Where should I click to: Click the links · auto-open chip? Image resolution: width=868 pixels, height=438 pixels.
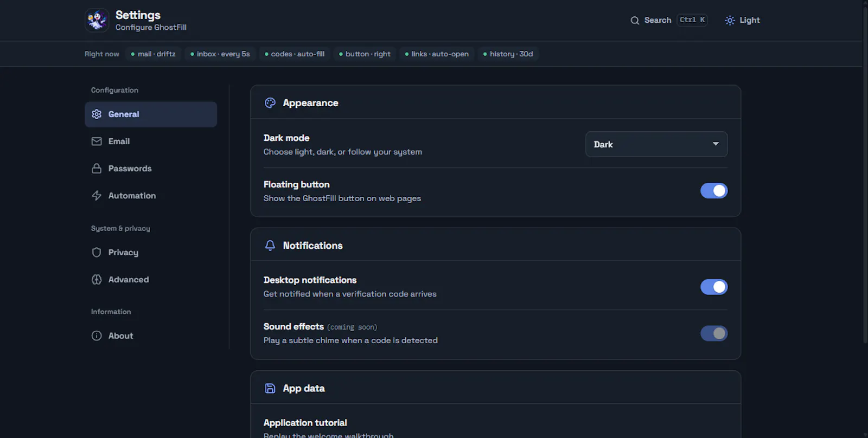click(437, 54)
